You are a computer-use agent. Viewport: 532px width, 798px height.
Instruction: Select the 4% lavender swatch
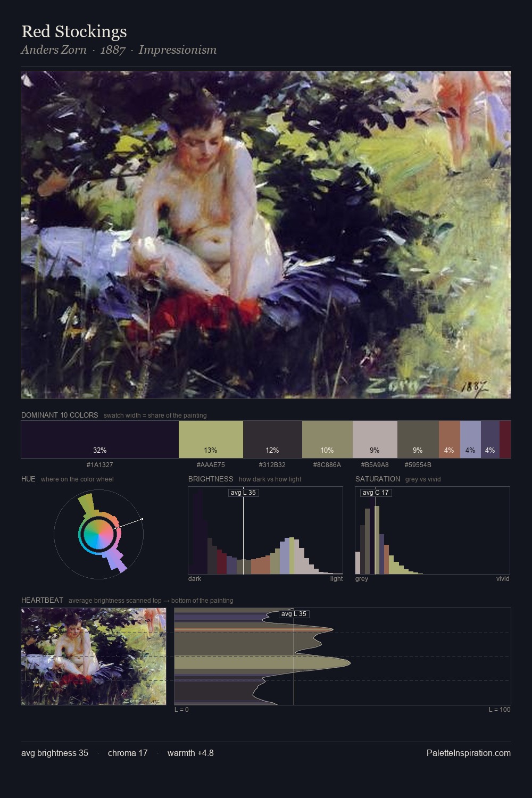(470, 439)
